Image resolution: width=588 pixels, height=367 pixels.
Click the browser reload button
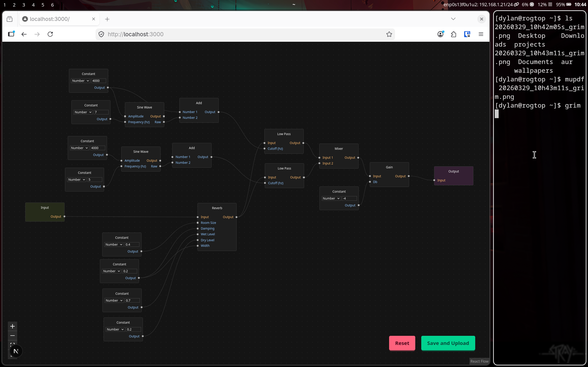point(50,34)
